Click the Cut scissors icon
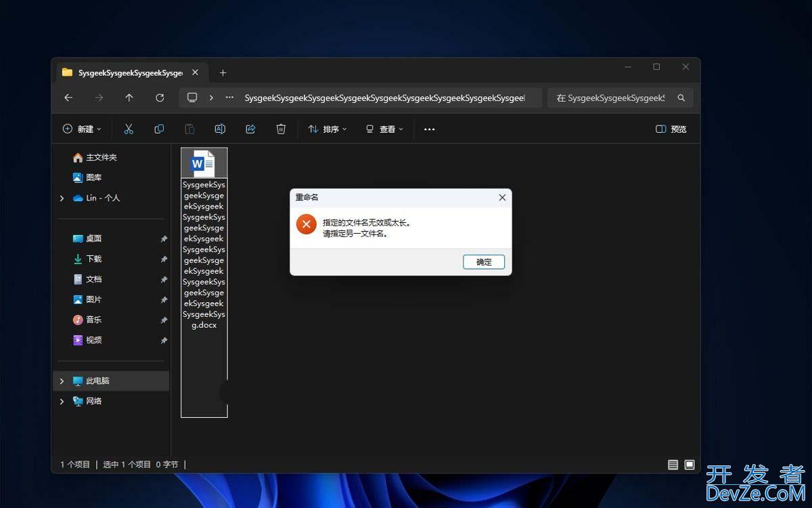The image size is (812, 508). click(x=129, y=129)
